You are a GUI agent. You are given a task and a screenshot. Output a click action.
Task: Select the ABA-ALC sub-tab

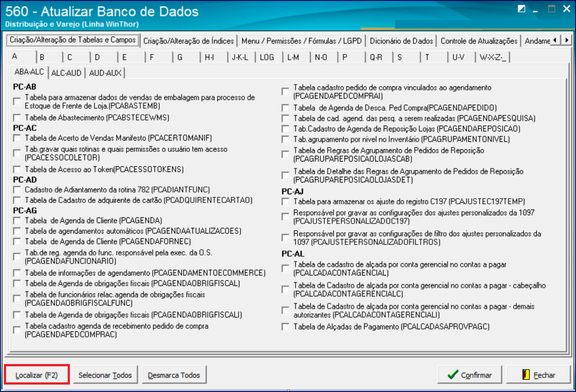(x=29, y=72)
